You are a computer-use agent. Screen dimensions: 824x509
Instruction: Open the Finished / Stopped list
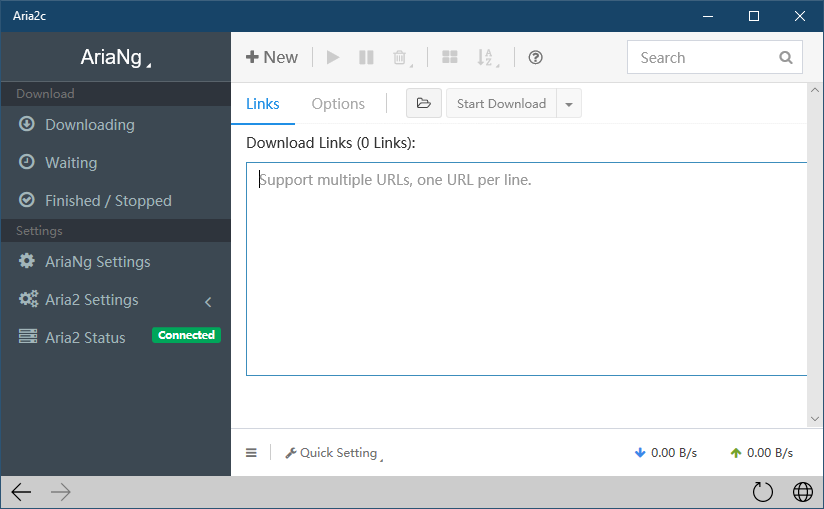[x=116, y=201]
